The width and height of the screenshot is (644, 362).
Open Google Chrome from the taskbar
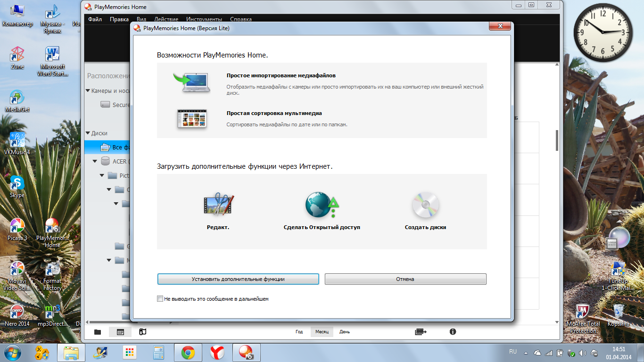[188, 353]
